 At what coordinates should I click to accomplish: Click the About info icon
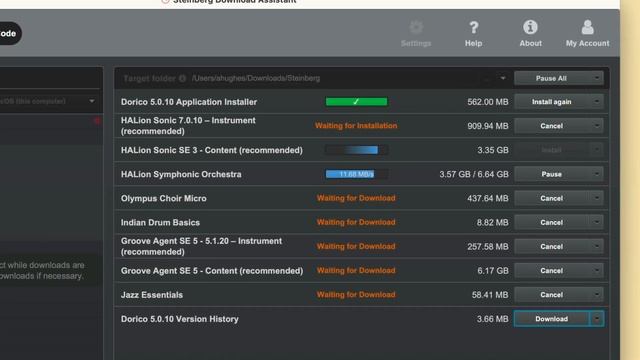click(530, 27)
